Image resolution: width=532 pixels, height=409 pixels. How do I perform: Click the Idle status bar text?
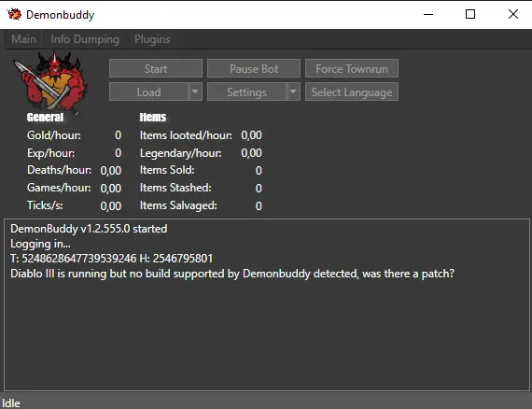tap(11, 403)
